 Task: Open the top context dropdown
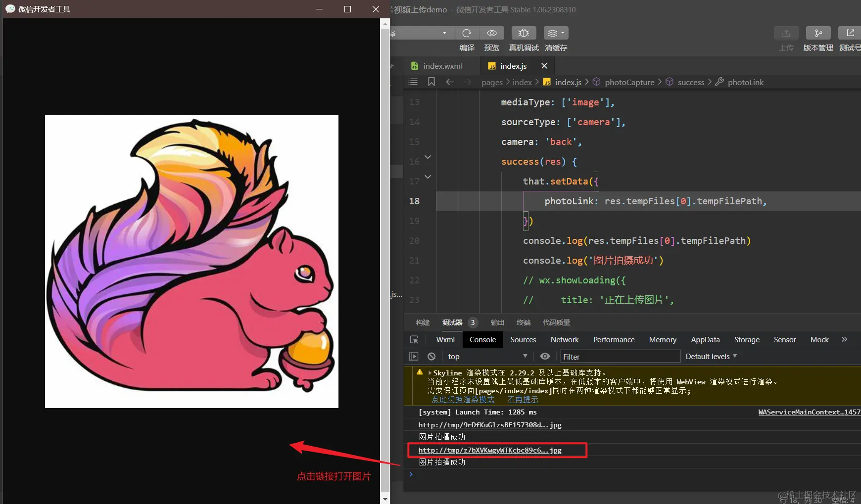click(487, 357)
